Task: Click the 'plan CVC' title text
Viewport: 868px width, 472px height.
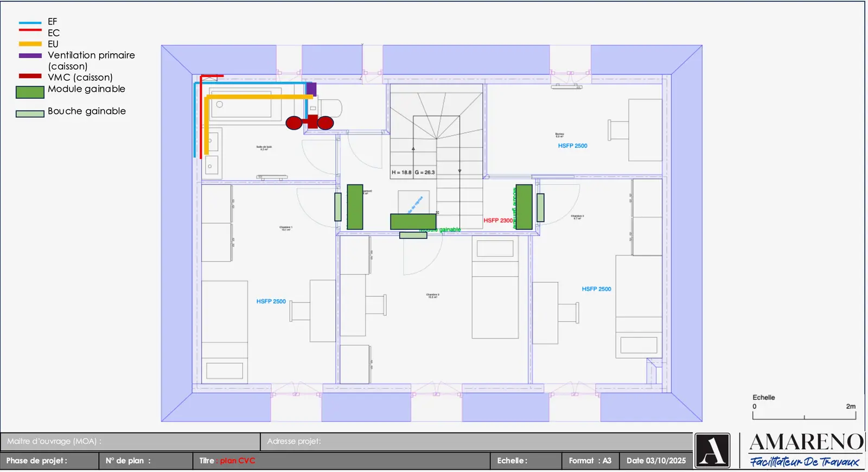Action: 237,461
